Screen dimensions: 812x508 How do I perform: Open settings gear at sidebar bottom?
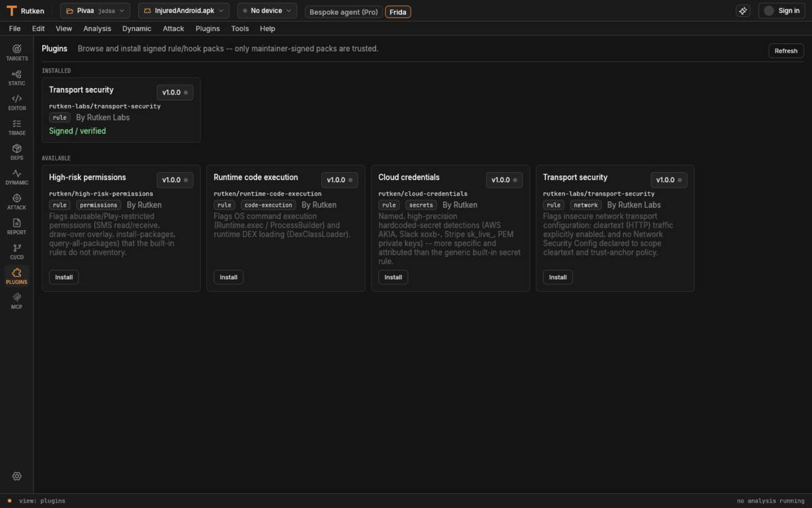point(17,477)
